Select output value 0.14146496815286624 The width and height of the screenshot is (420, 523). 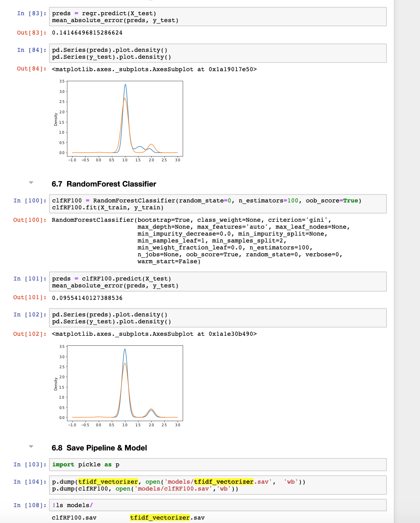point(87,33)
